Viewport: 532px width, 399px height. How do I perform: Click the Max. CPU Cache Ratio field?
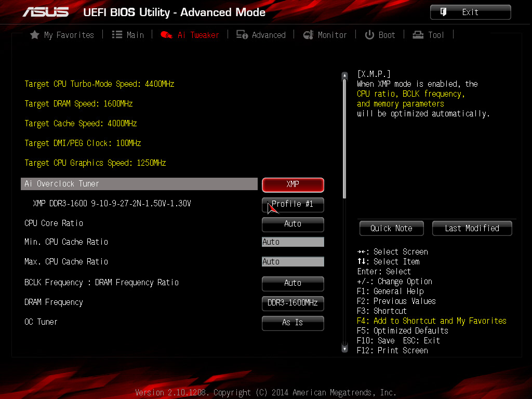(292, 262)
